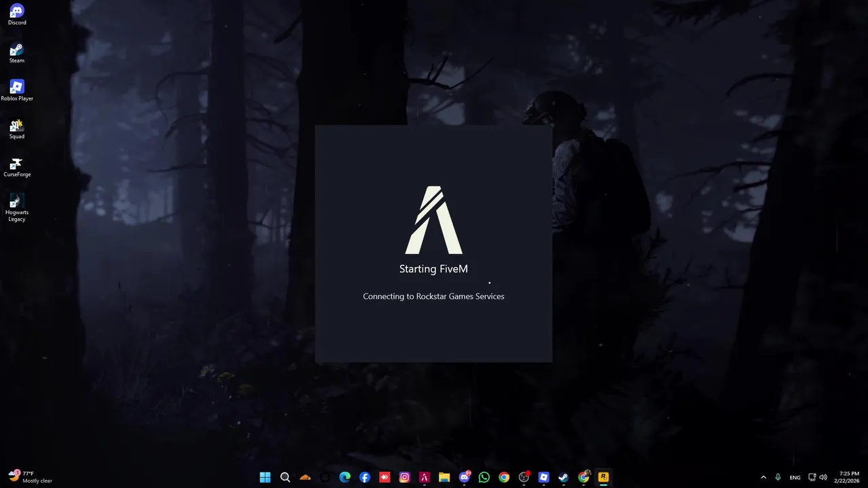
Task: Open the Squad desktop shortcut
Action: click(x=17, y=128)
